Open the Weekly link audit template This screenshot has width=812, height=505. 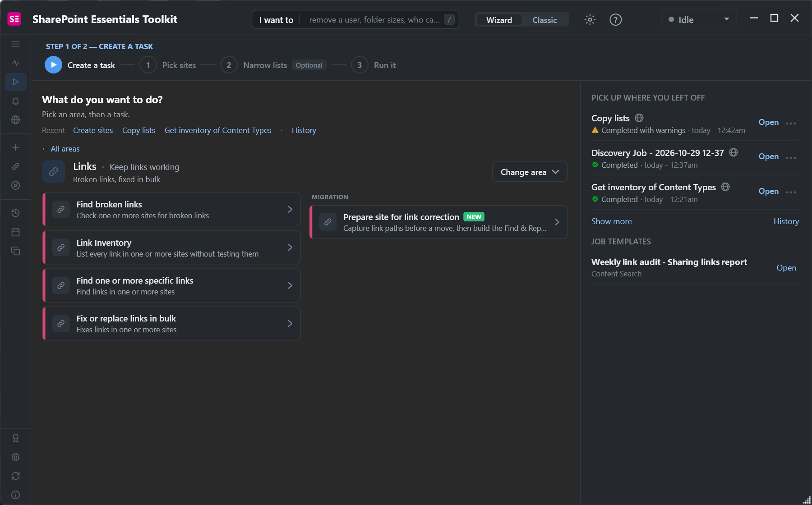click(x=786, y=268)
